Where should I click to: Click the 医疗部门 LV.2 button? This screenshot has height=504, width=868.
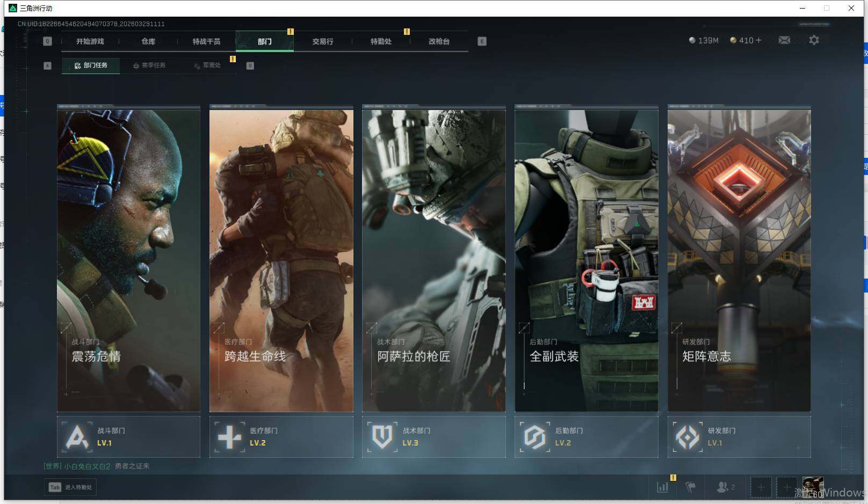[x=281, y=437]
